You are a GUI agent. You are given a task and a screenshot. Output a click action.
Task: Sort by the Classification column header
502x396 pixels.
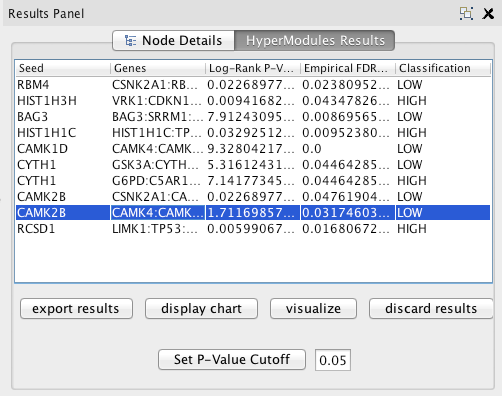pos(443,68)
